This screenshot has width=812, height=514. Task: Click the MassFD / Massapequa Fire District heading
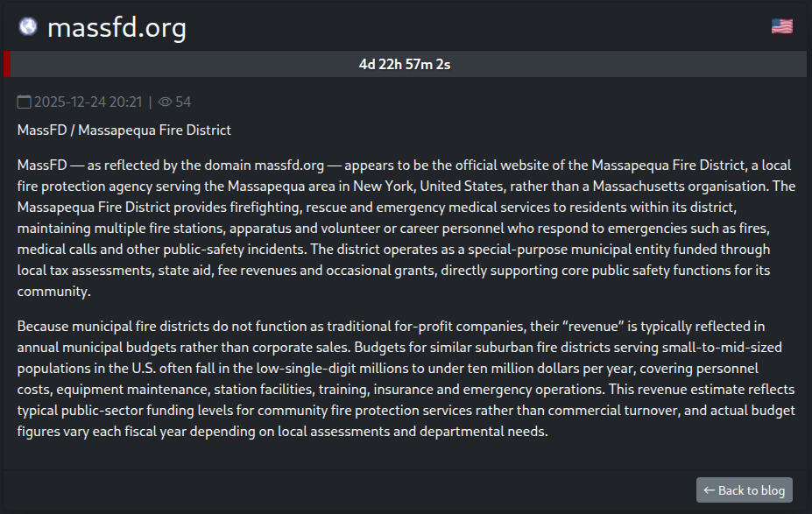pos(124,130)
